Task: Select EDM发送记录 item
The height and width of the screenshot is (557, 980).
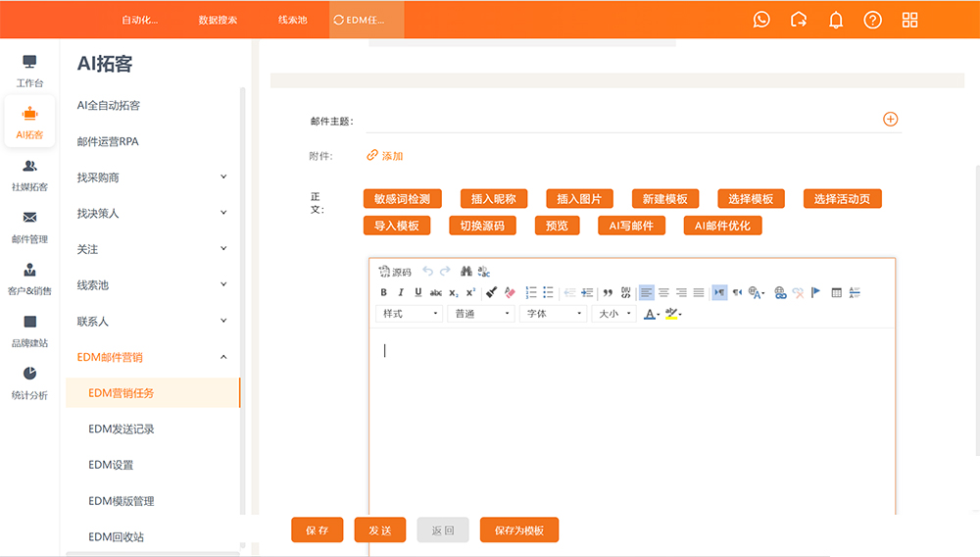Action: point(122,429)
